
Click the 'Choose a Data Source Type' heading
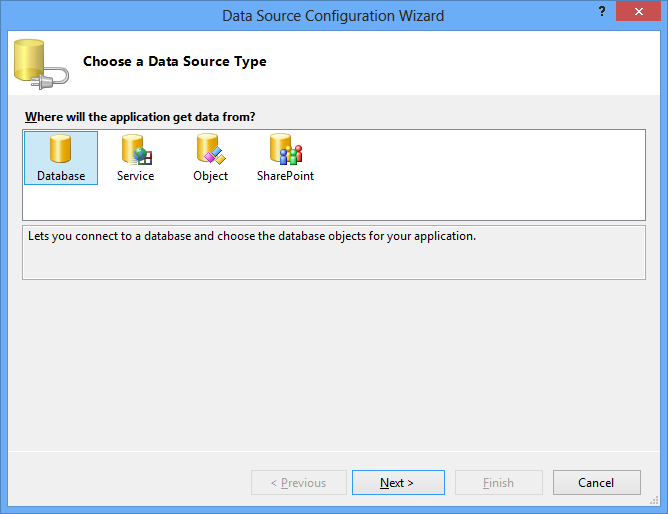click(174, 62)
